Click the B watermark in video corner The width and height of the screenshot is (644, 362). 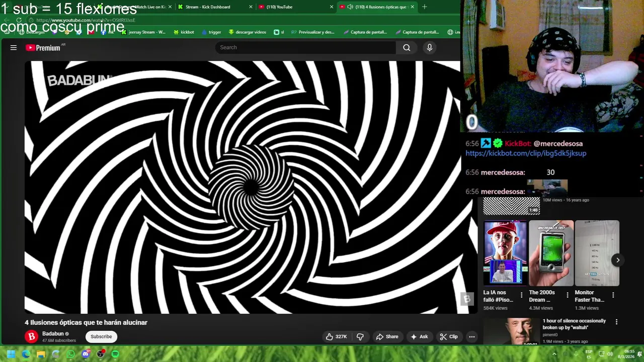[466, 299]
